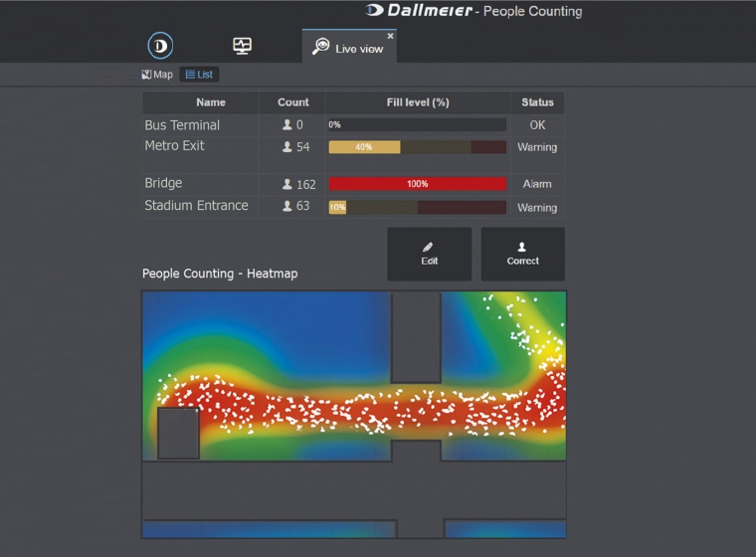This screenshot has width=756, height=557.
Task: Switch to the Live view tab
Action: point(358,49)
